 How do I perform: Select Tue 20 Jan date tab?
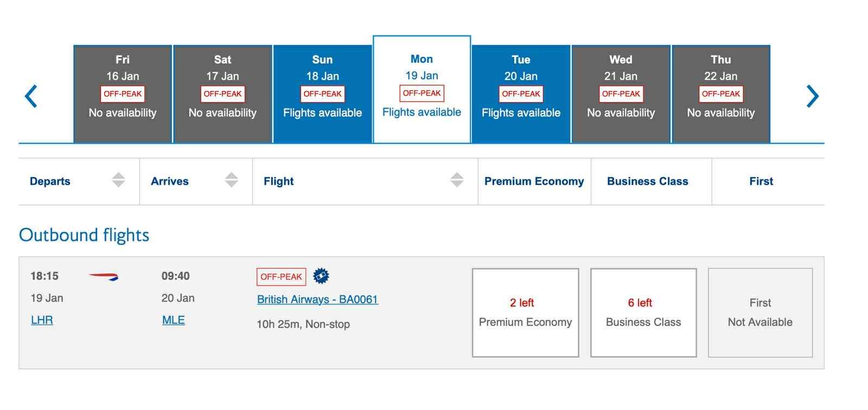point(521,94)
